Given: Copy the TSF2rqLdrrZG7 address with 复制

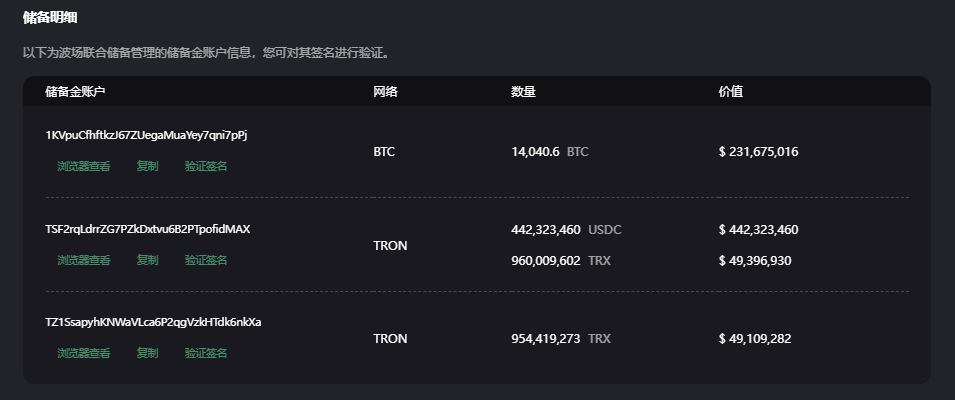Looking at the screenshot, I should click(x=147, y=260).
